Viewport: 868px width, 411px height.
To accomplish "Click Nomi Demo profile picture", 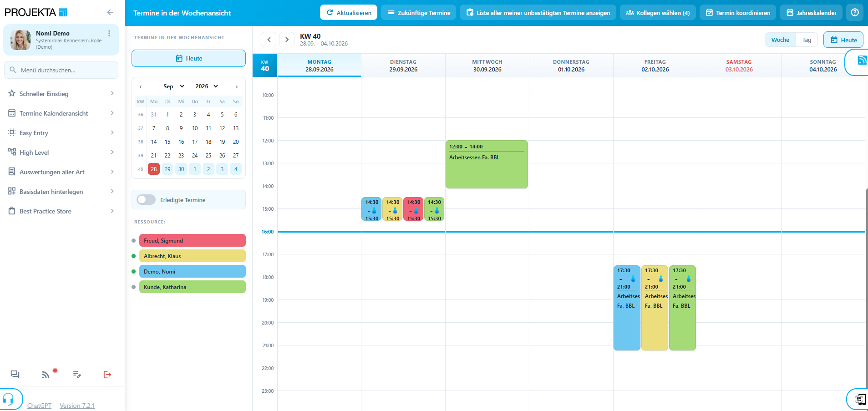I will pos(20,40).
